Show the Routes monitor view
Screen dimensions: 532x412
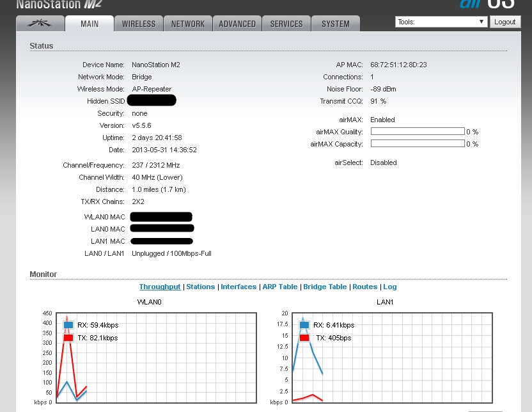364,287
